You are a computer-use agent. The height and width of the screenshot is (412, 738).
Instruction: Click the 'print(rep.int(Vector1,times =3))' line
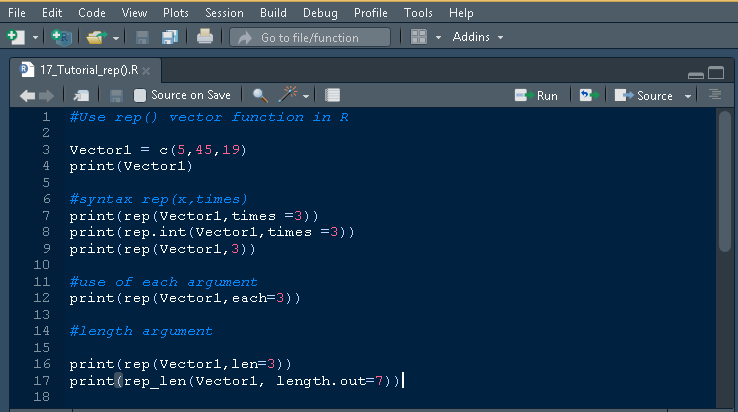212,232
